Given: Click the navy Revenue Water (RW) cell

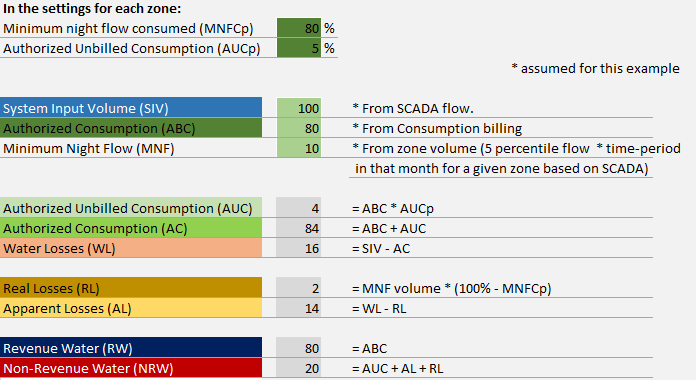Looking at the screenshot, I should (x=131, y=348).
